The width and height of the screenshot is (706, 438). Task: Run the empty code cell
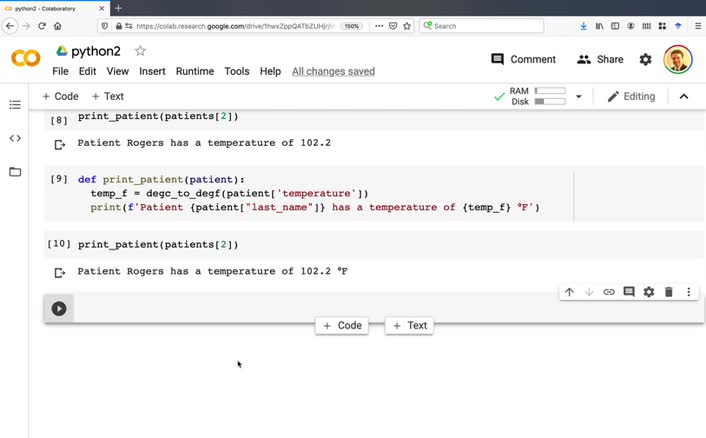(x=59, y=308)
